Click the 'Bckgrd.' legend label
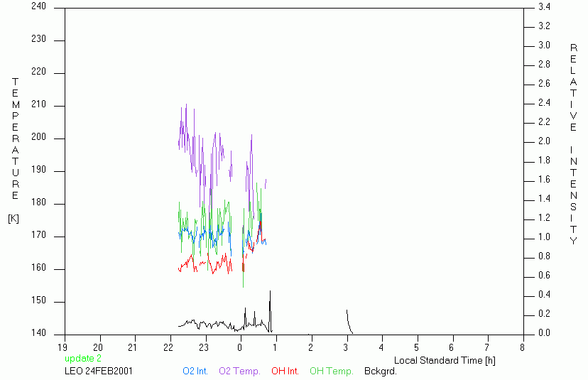This screenshot has height=380, width=588. coord(380,371)
